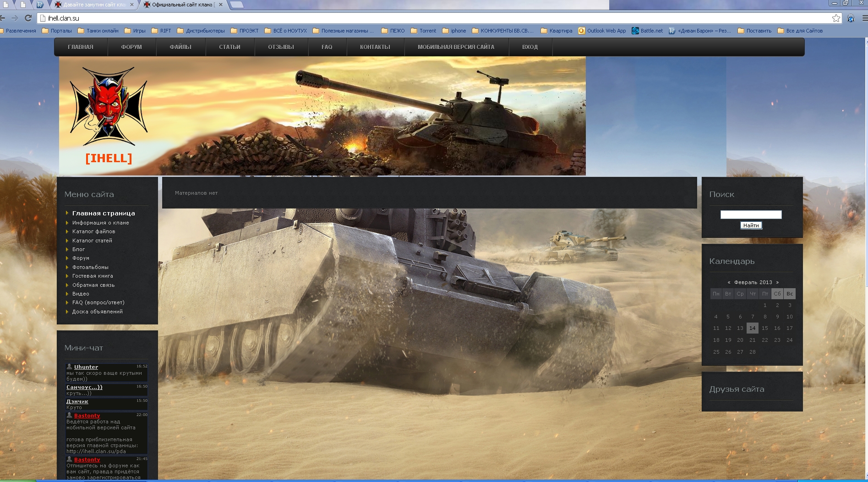
Task: Open the Игры bookmarks folder
Action: (135, 31)
